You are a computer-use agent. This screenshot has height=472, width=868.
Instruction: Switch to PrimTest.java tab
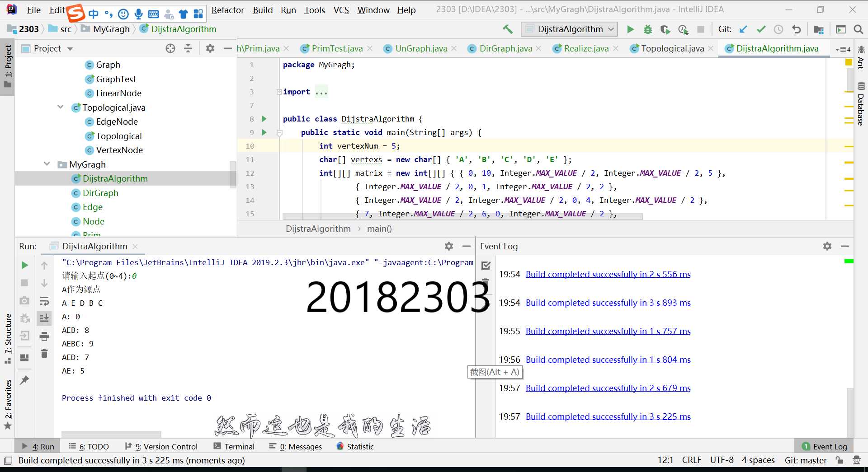[x=337, y=48]
